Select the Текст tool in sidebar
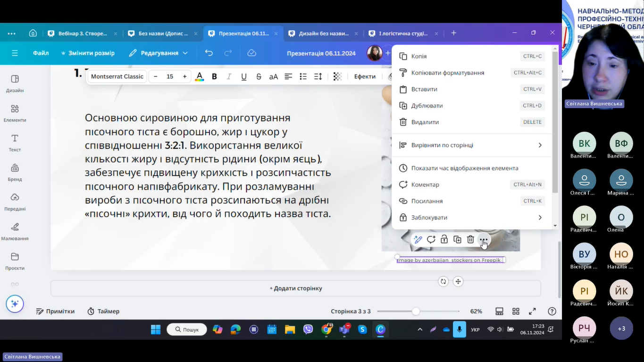The height and width of the screenshot is (362, 644). [15, 143]
